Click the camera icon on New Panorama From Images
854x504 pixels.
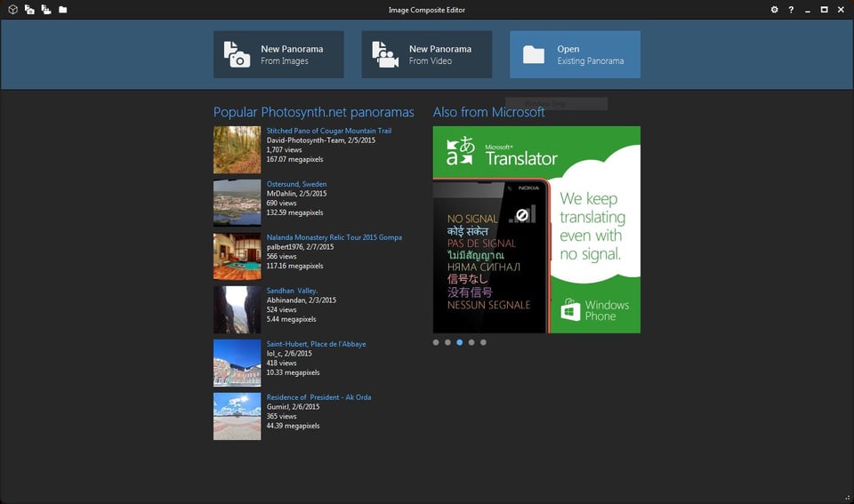(237, 54)
